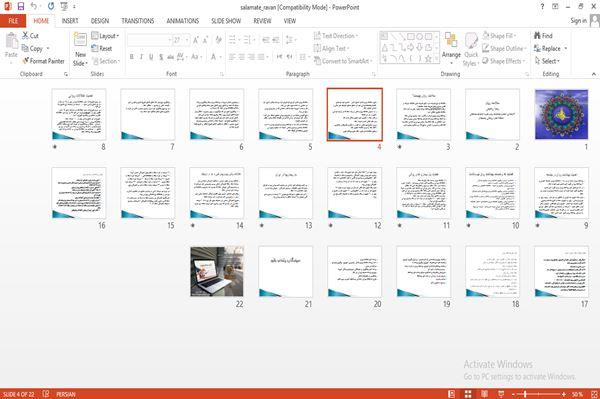Viewport: 600px width, 399px height.
Task: Toggle Underline formatting
Action: point(151,57)
